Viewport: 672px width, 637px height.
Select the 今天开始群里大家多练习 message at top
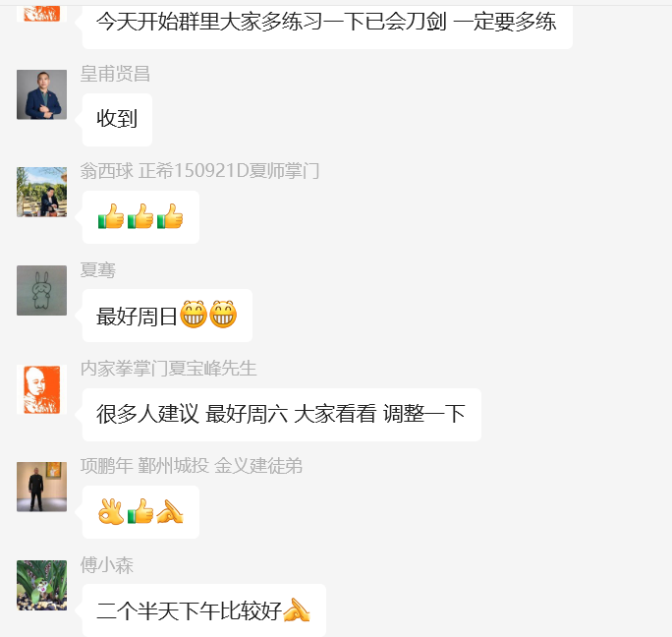(x=327, y=24)
